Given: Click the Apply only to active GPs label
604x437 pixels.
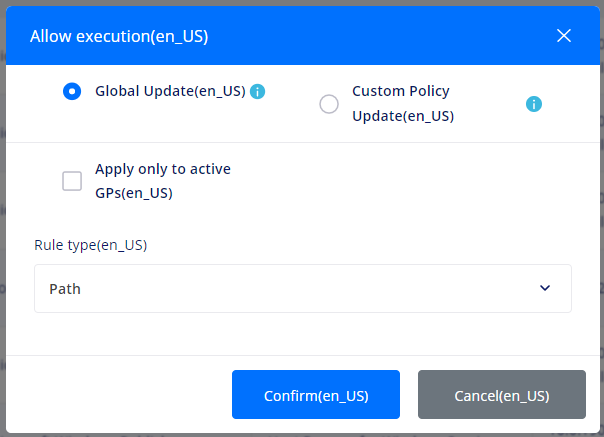Looking at the screenshot, I should coord(163,181).
